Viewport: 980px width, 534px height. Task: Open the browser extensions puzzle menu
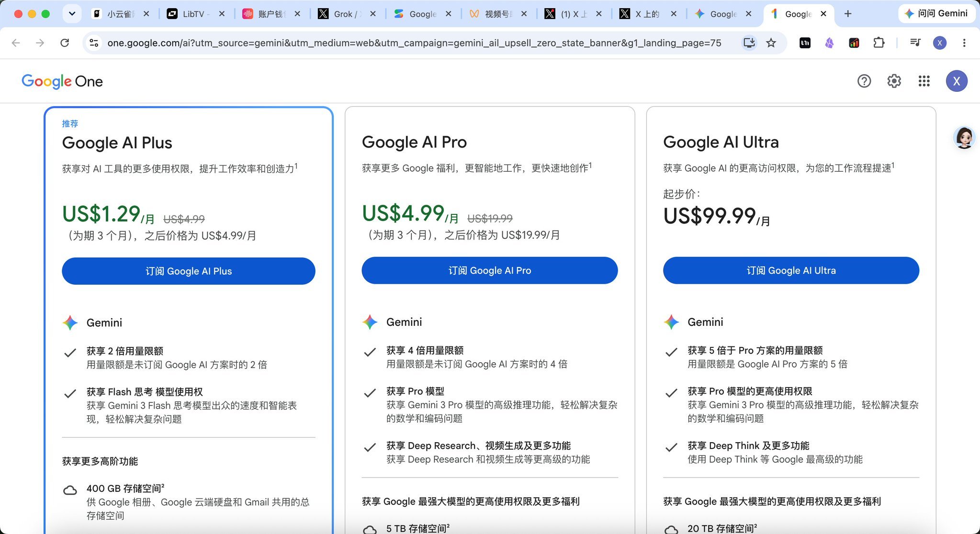pyautogui.click(x=879, y=43)
